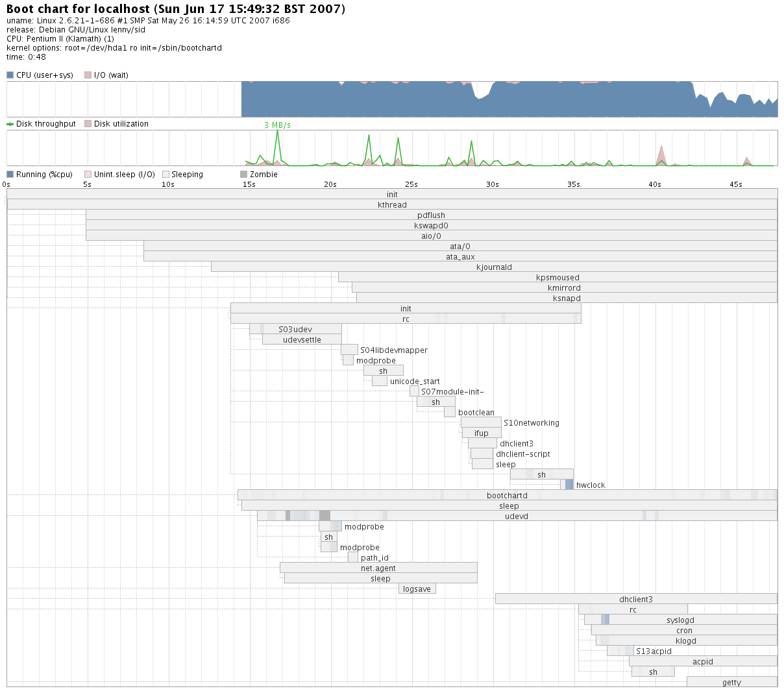Click the Disk throughput legend marker

(x=10, y=124)
